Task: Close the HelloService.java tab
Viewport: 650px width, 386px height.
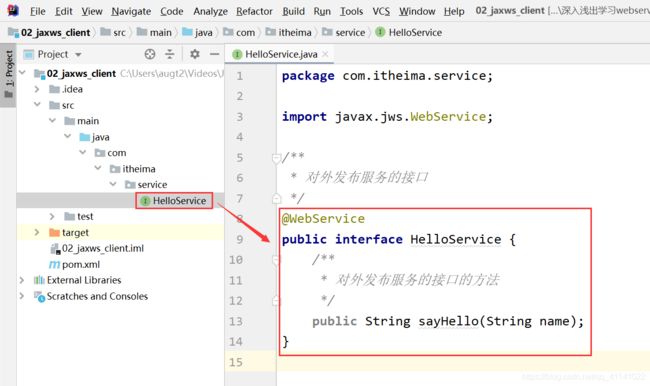Action: pos(325,54)
